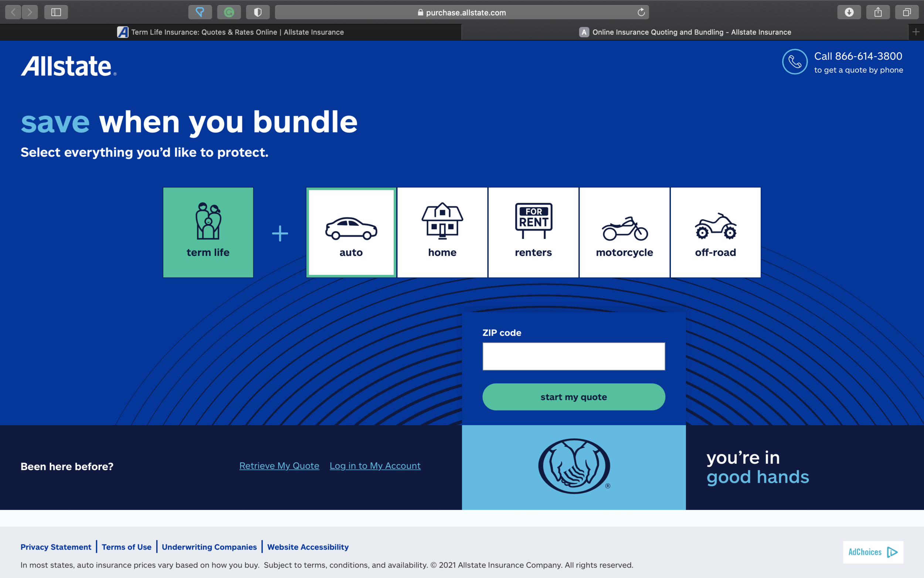
Task: Click the start my quote button
Action: point(574,397)
